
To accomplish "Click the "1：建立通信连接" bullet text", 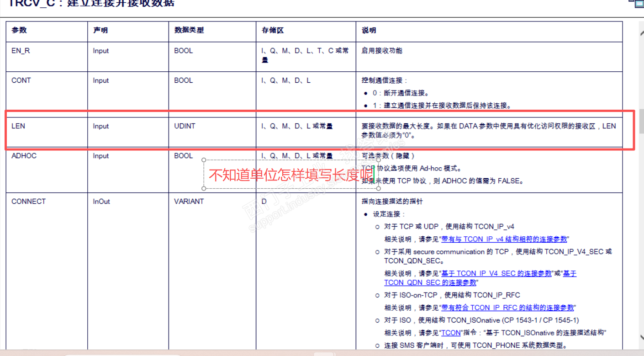I will (x=441, y=106).
